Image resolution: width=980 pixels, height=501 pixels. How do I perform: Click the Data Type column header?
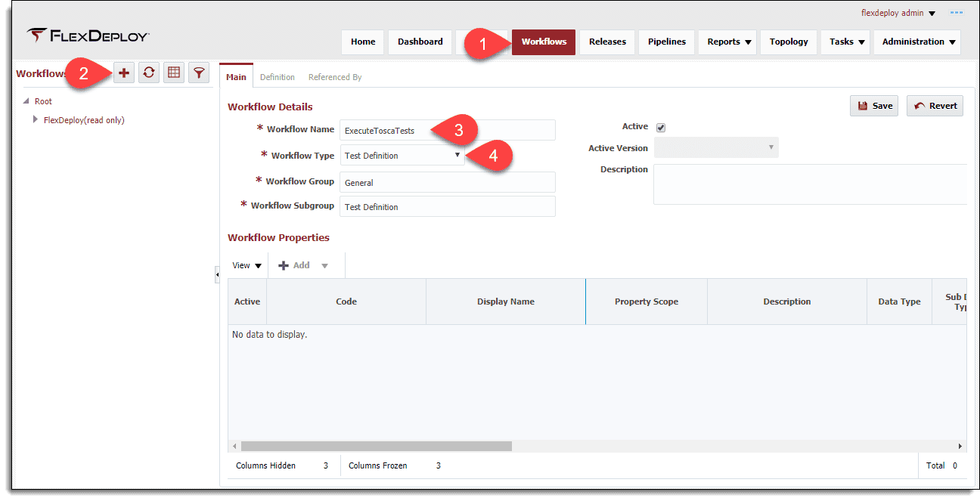click(x=899, y=302)
